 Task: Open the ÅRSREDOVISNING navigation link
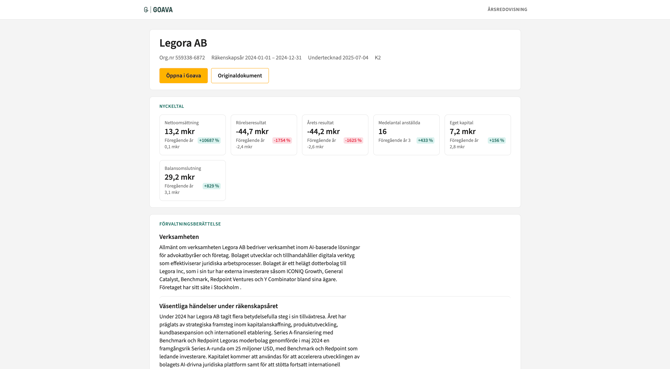[507, 9]
